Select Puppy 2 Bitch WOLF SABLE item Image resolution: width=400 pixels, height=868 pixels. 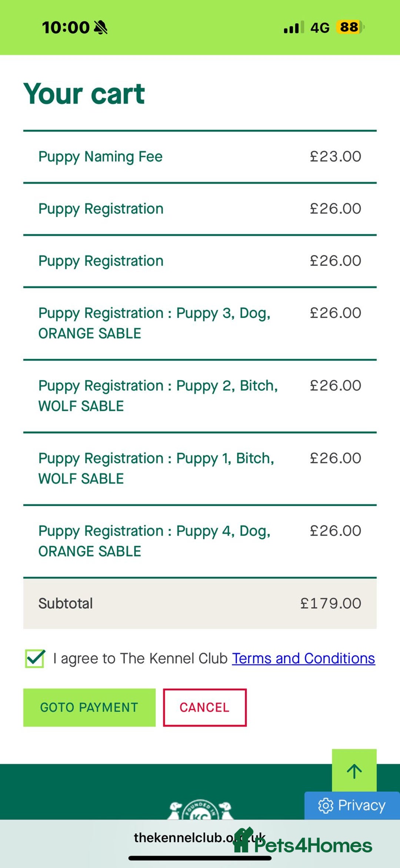200,396
